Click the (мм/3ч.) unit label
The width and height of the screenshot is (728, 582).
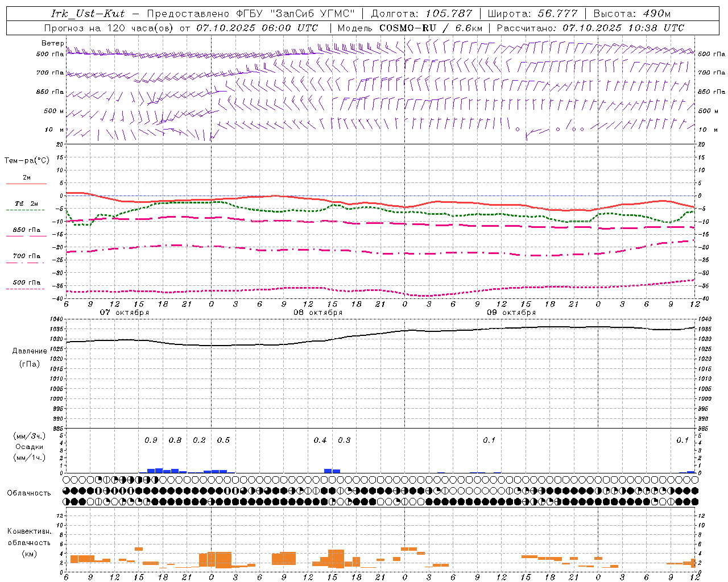point(30,436)
